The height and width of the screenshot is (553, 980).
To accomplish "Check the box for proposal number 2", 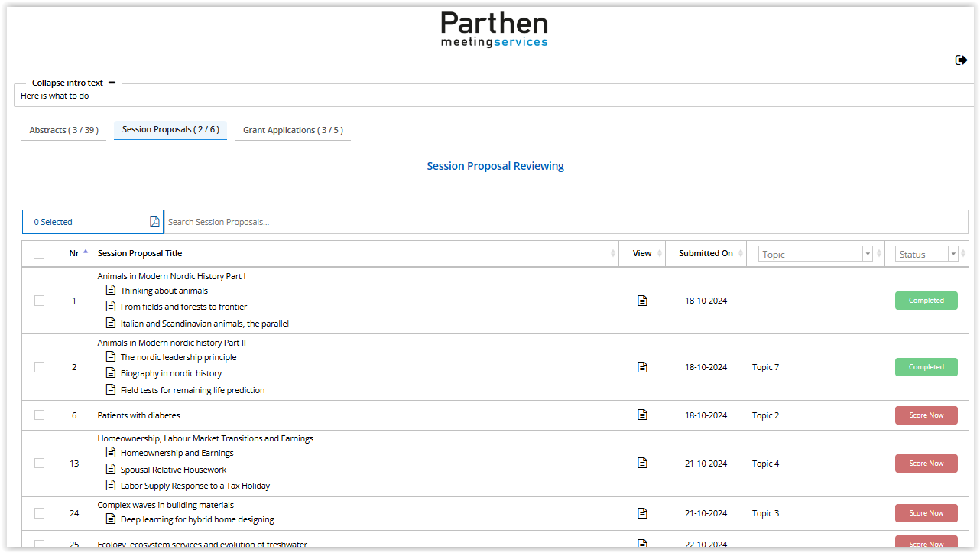I will pyautogui.click(x=39, y=367).
